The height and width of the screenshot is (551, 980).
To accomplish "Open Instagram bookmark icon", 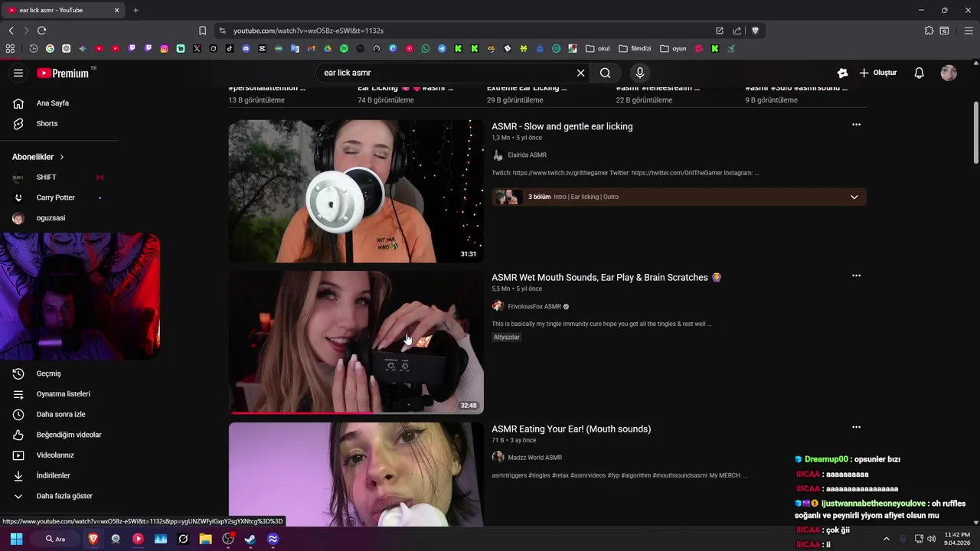I will point(164,48).
